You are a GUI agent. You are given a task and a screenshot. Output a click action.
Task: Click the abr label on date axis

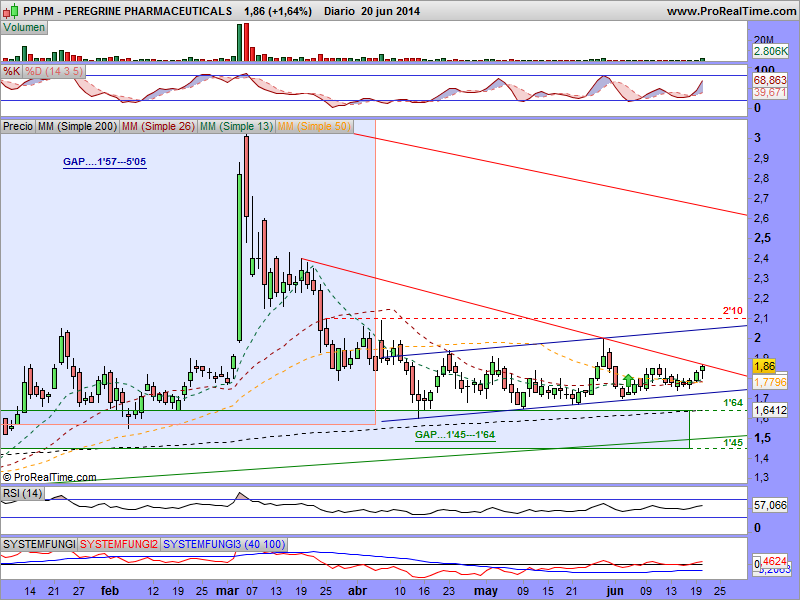click(x=357, y=591)
